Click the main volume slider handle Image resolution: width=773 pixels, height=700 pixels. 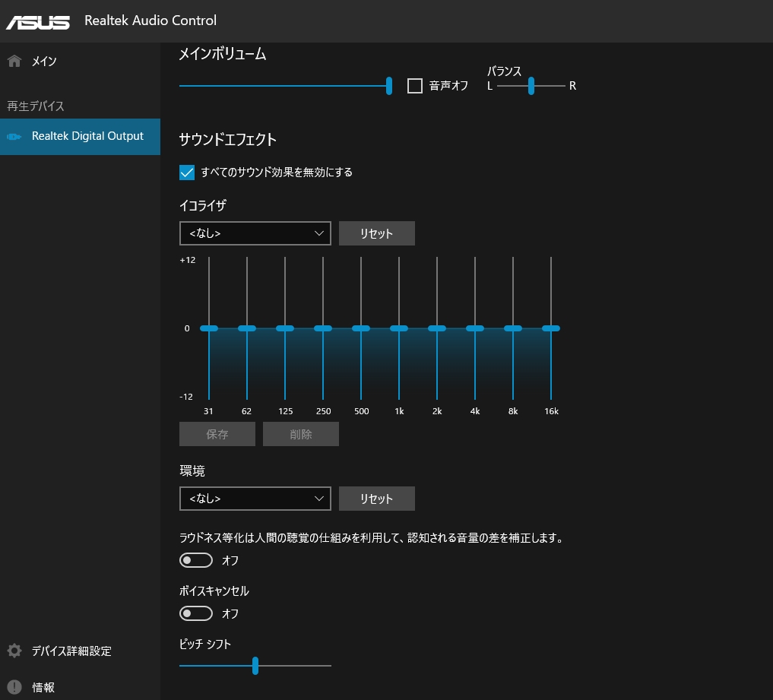pos(389,86)
